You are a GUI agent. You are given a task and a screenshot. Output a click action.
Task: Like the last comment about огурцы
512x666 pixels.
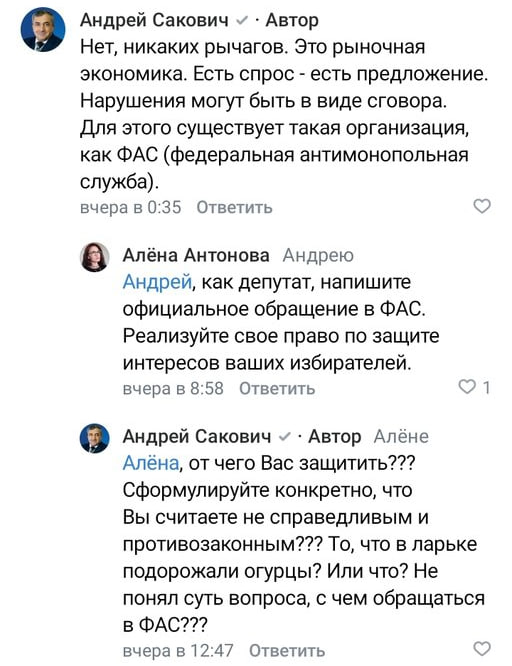(482, 649)
